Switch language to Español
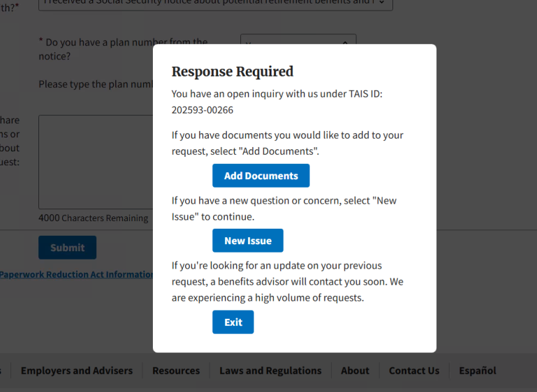The width and height of the screenshot is (537, 392). pyautogui.click(x=478, y=370)
